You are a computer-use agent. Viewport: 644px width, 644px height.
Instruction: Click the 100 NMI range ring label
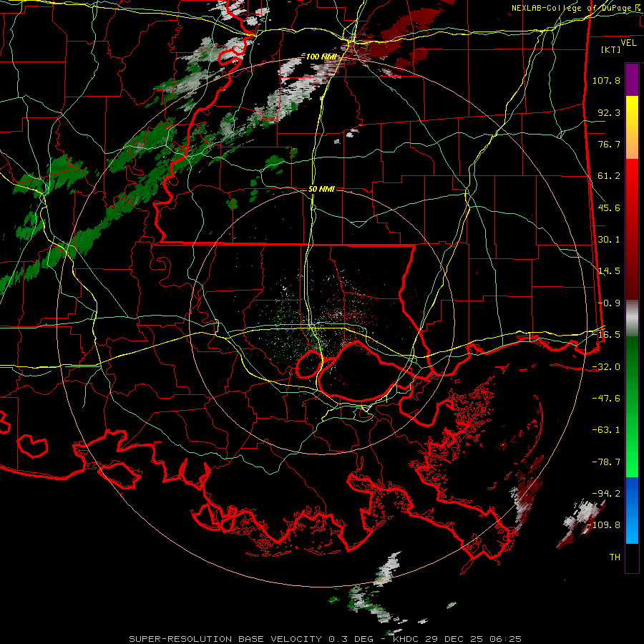click(x=321, y=57)
